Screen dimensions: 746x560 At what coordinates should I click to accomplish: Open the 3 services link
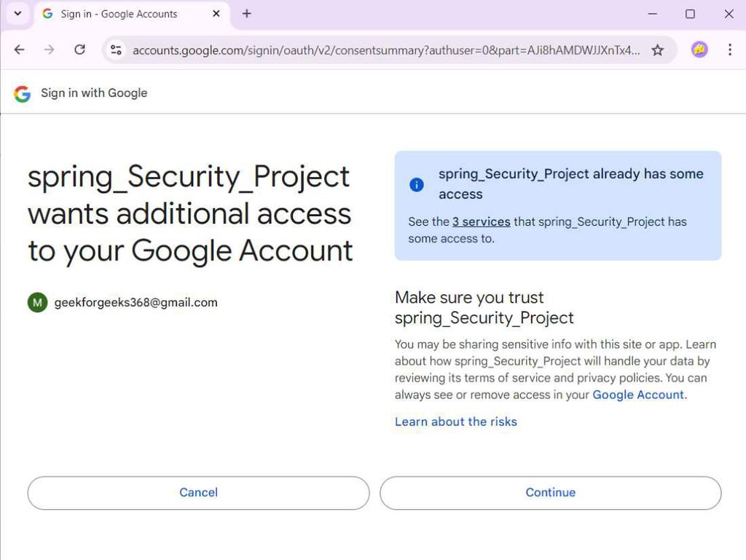(481, 221)
